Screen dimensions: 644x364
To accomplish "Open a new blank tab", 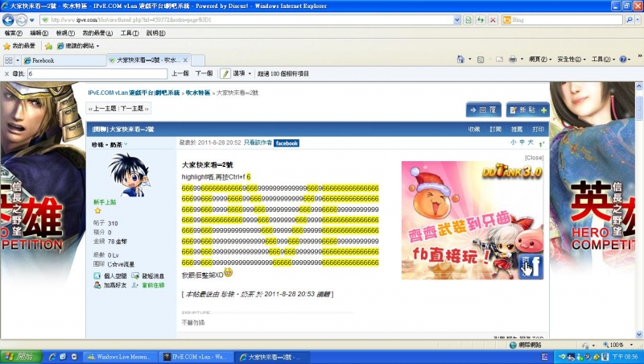I will pos(198,60).
